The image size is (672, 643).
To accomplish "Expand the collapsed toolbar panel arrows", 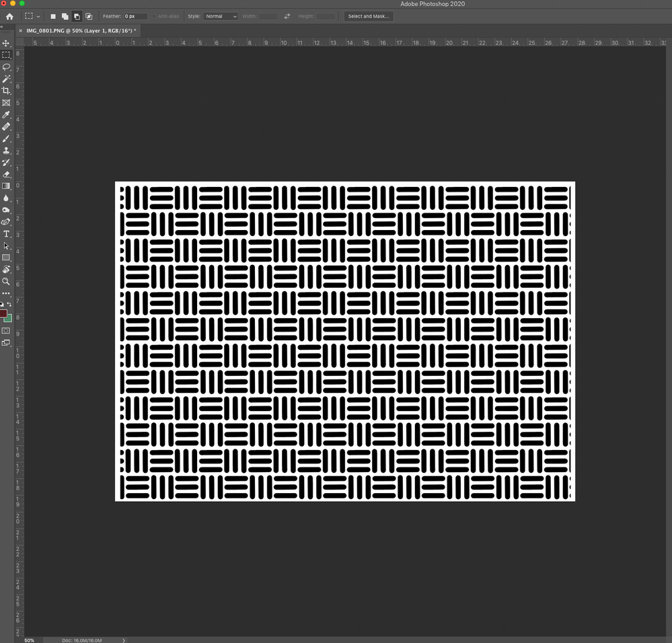I will [2, 26].
